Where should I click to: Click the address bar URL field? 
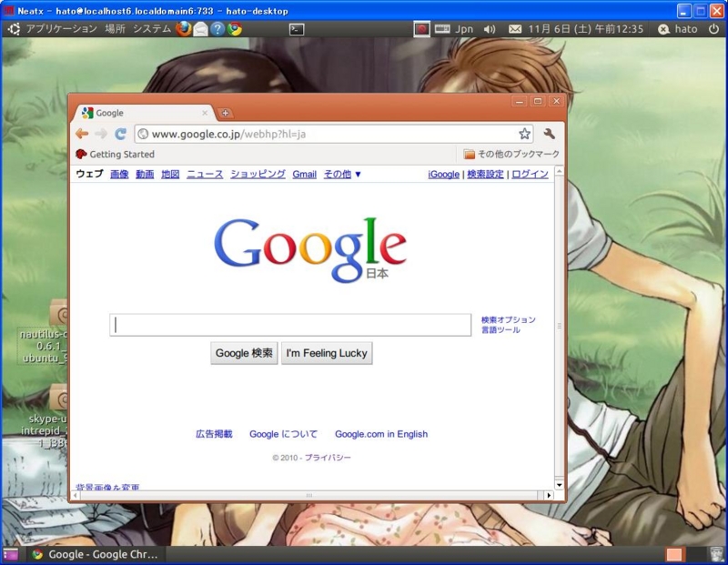tap(332, 134)
